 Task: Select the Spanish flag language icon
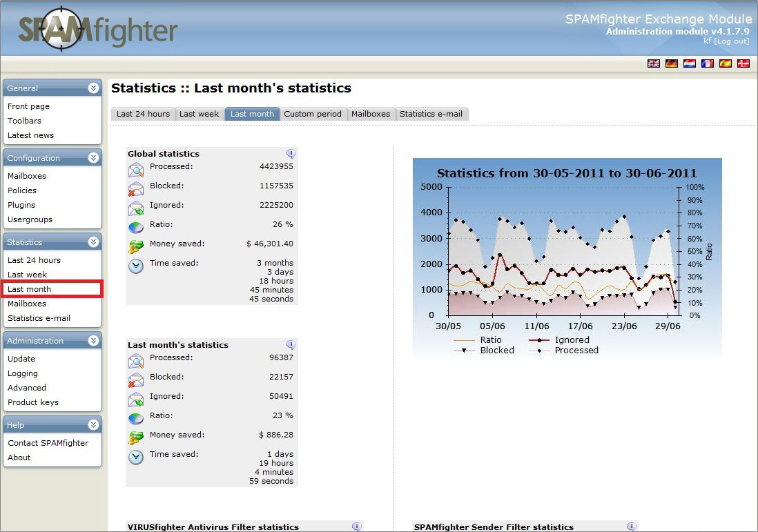[725, 63]
